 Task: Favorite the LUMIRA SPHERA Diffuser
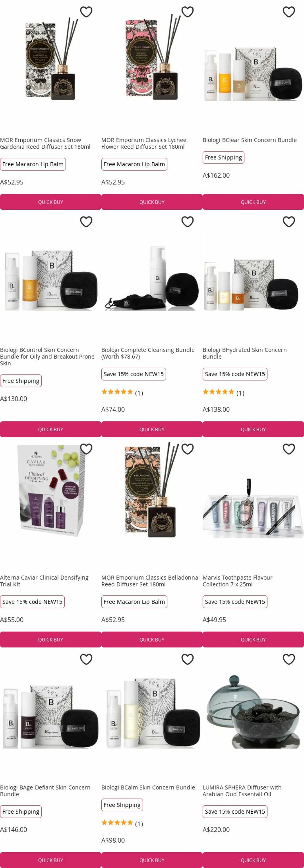[x=288, y=659]
